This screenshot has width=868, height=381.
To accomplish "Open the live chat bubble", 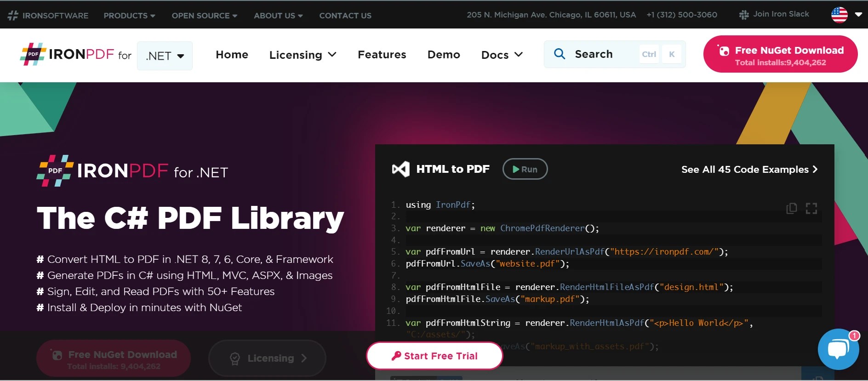I will 838,349.
